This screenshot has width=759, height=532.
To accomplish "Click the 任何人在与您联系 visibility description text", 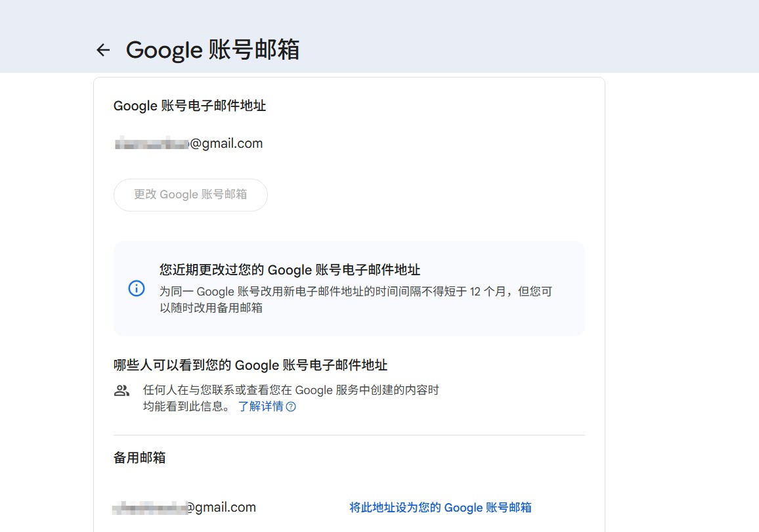I will coord(290,390).
